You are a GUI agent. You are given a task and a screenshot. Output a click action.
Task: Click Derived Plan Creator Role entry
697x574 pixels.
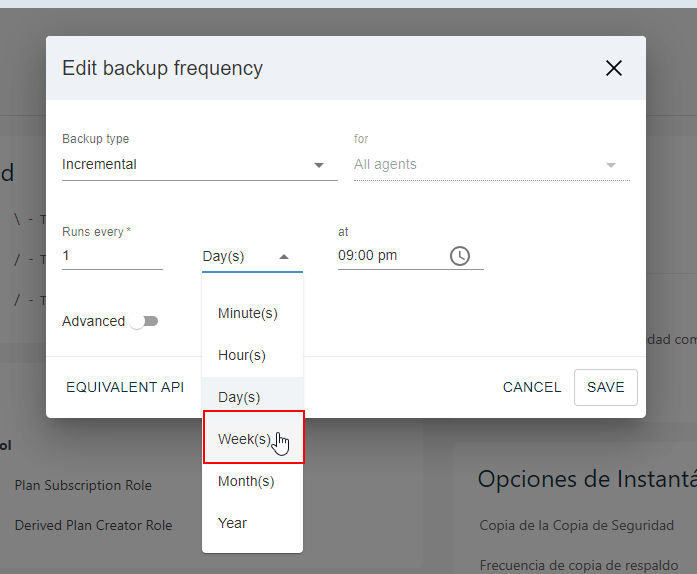(x=93, y=526)
